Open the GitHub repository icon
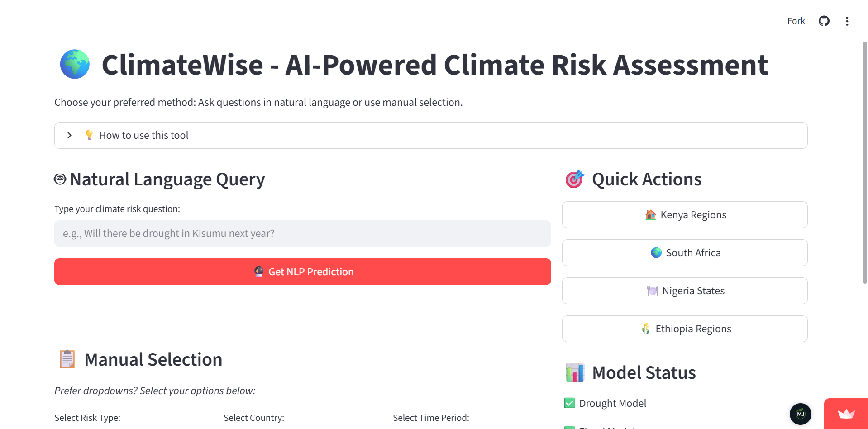Viewport: 868px width, 429px height. point(824,21)
